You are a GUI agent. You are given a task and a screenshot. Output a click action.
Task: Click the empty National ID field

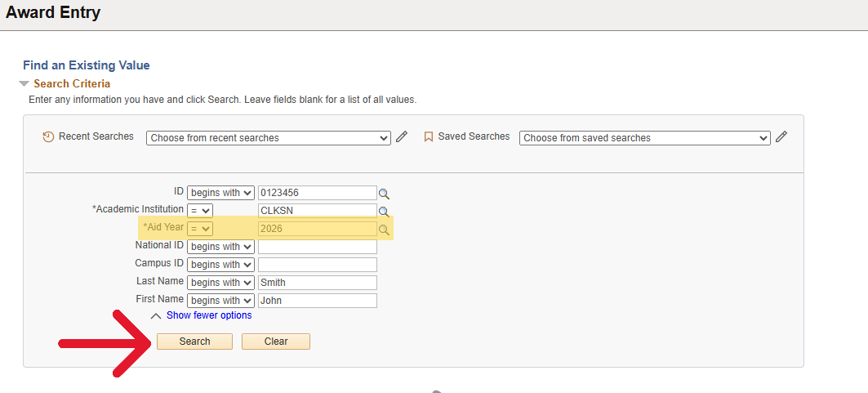pos(317,247)
